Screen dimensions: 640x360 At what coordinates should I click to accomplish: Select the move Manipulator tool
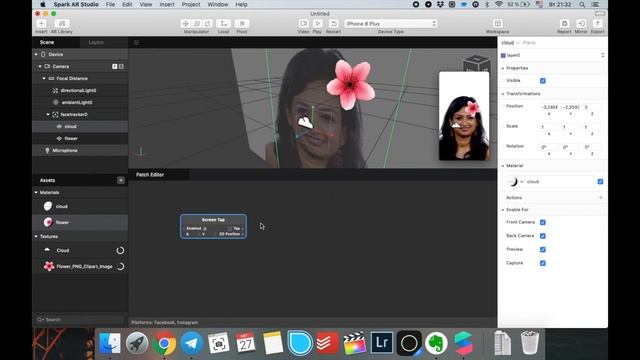pos(186,24)
